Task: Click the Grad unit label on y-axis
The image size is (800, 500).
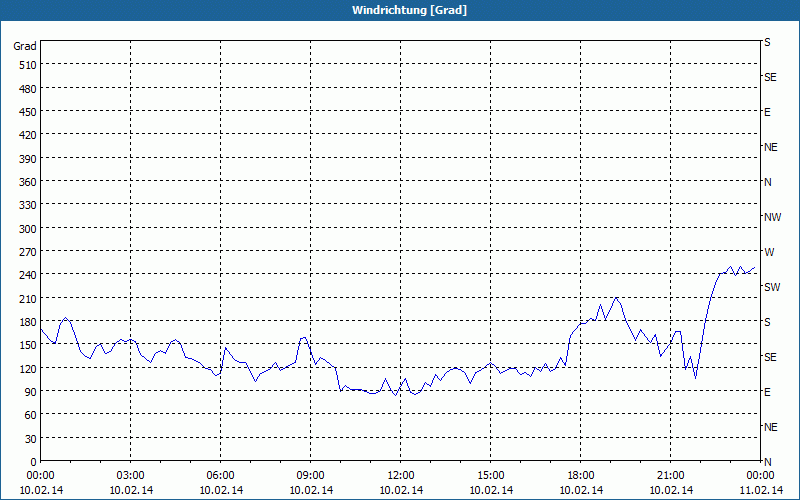Action: click(x=25, y=46)
